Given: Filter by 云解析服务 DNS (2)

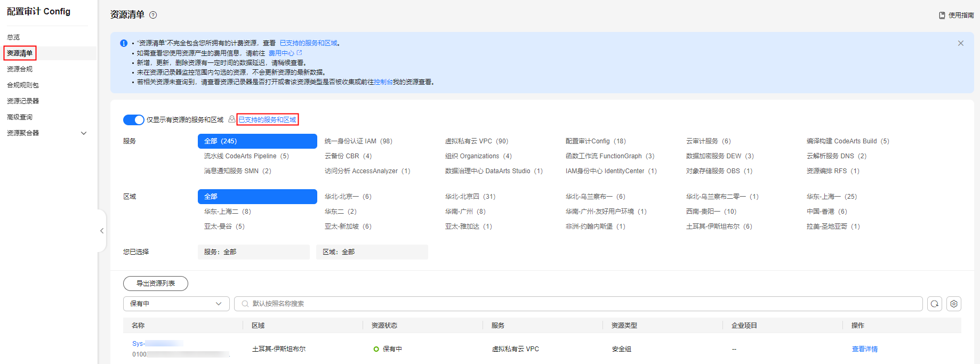Looking at the screenshot, I should [x=837, y=156].
